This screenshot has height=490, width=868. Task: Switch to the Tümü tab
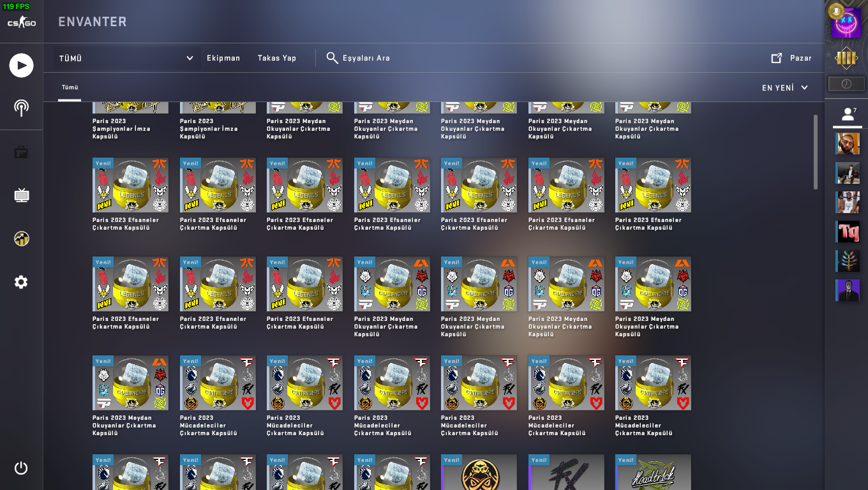70,87
